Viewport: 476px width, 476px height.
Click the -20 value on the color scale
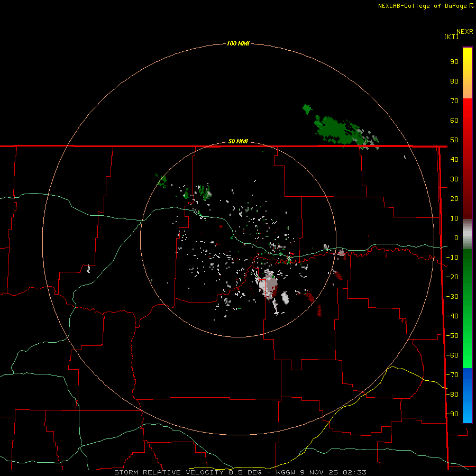click(452, 277)
